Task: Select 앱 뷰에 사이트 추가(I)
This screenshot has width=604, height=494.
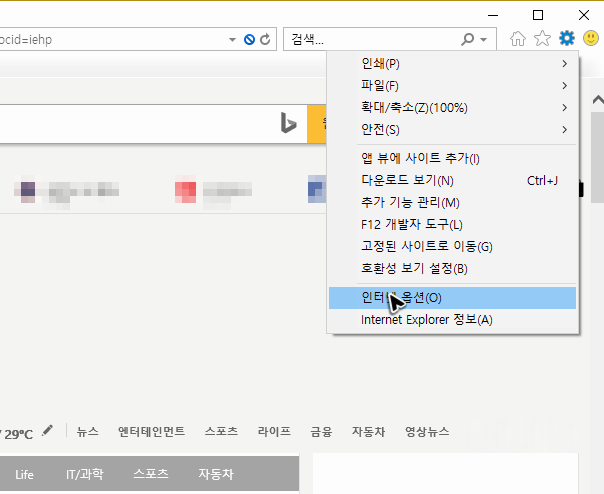Action: click(453, 158)
